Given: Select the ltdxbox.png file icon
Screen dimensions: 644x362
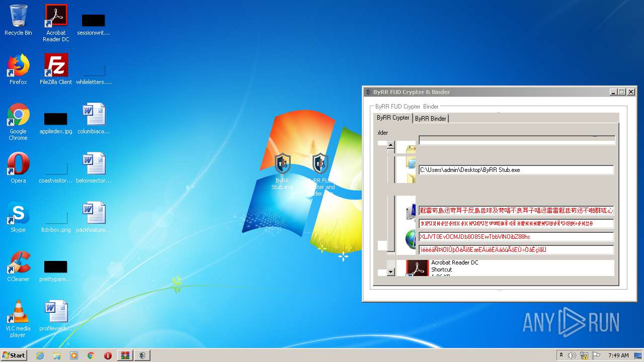Looking at the screenshot, I should click(56, 221).
